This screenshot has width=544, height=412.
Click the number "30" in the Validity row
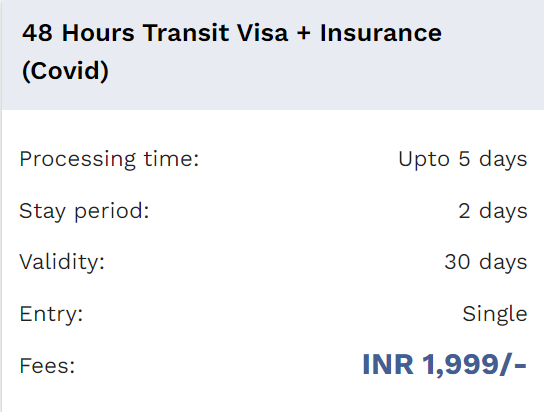[457, 262]
